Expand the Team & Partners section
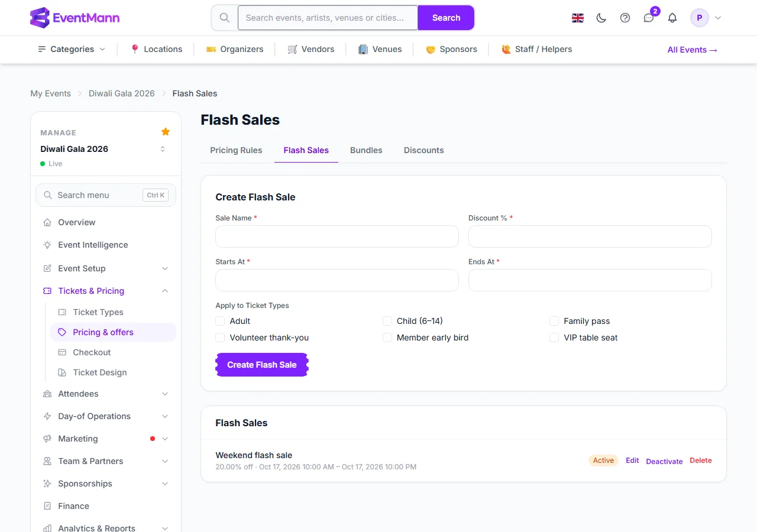This screenshot has width=757, height=532. point(165,461)
